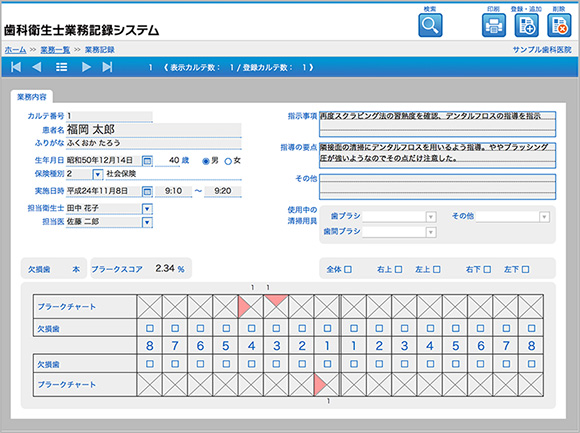The width and height of the screenshot is (580, 433).
Task: Click the pink lower plaque chart cell
Action: [x=327, y=385]
